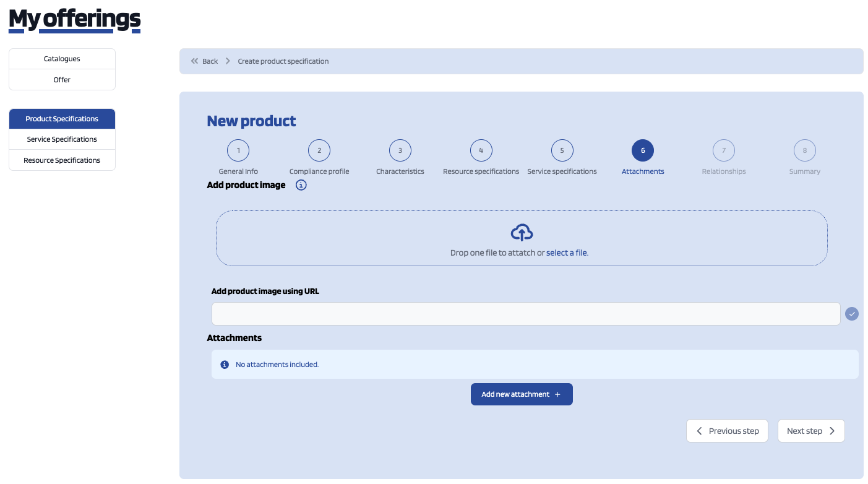
Task: Click the 'select a file' link
Action: (x=566, y=253)
